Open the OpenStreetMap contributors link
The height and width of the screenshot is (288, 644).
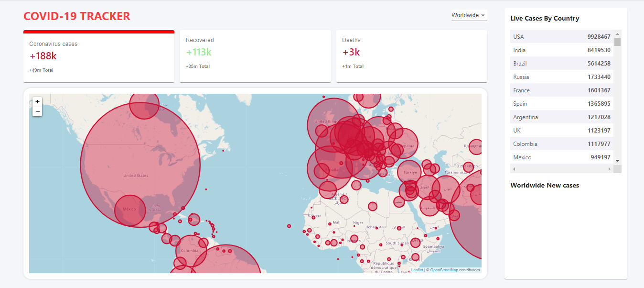pyautogui.click(x=444, y=270)
